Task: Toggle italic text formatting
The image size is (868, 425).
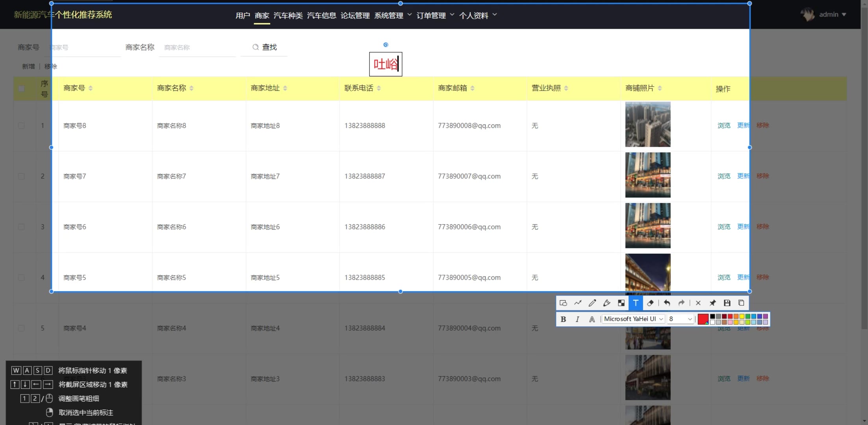Action: coord(577,319)
